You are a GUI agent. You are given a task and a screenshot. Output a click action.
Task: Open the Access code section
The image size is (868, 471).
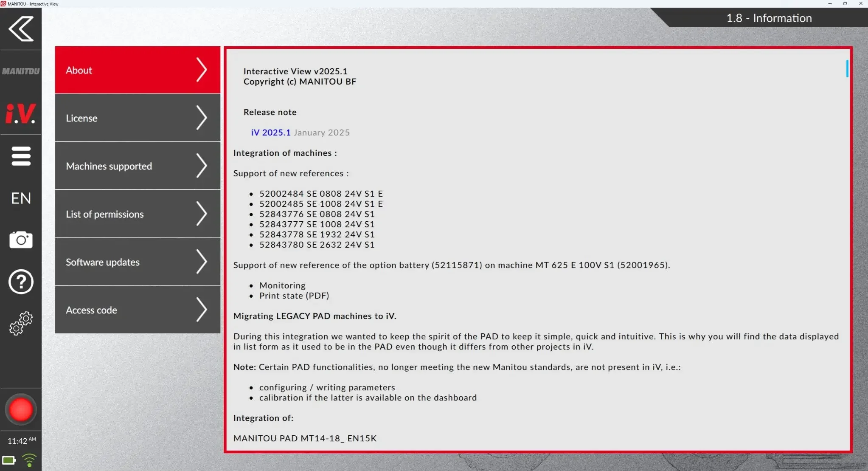[138, 310]
